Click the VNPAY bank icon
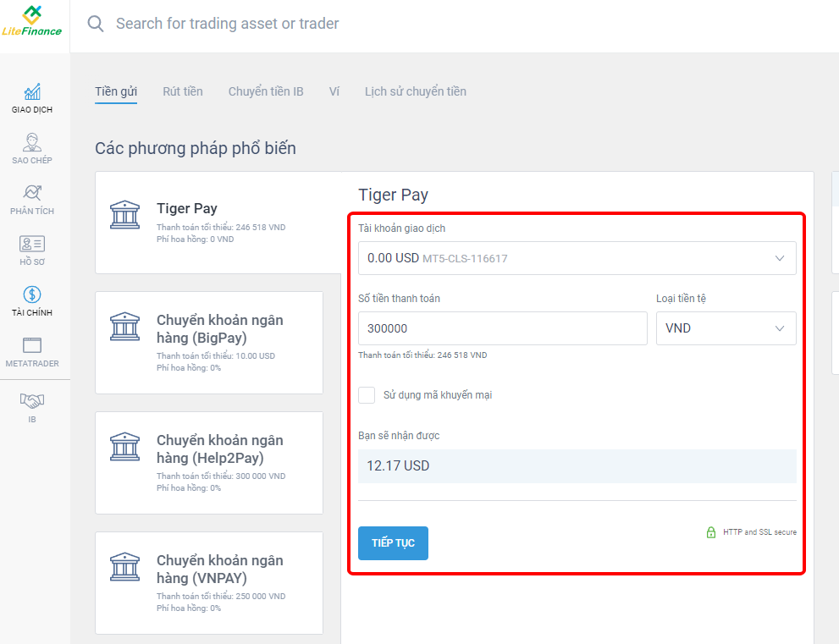Viewport: 839px width, 644px height. click(x=124, y=567)
